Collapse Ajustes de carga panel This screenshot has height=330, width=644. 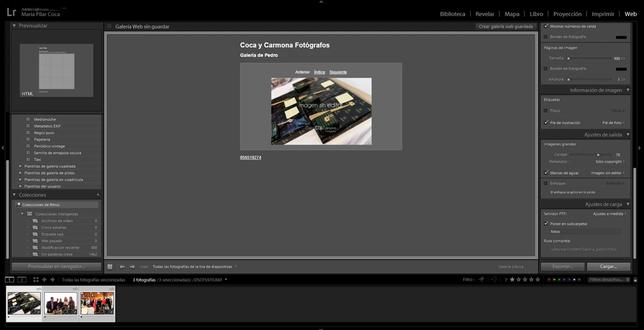point(628,204)
